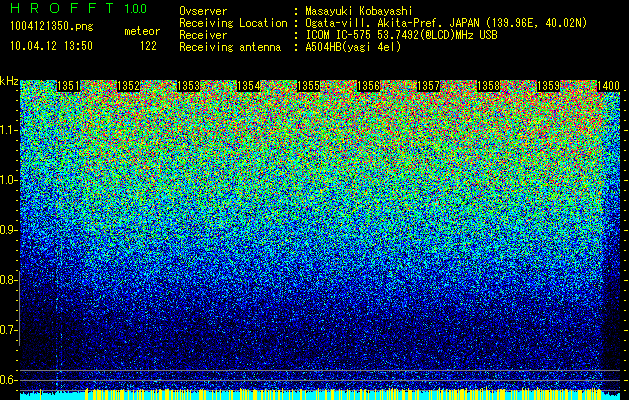Screen dimensions: 629x400
Task: Select the 1400 time marker
Action: point(609,86)
